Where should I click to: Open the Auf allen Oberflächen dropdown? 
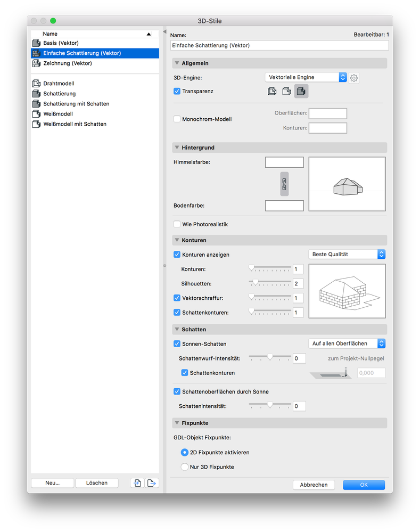point(347,343)
